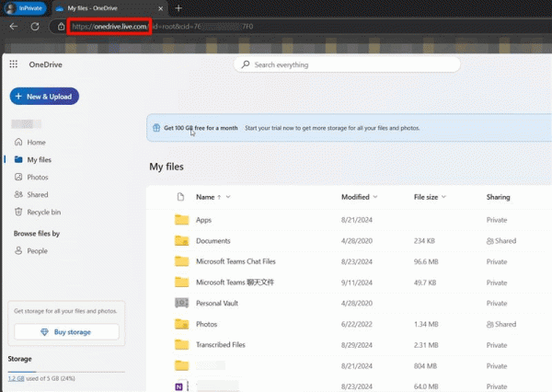
Task: Open a new browser tab with plus icon
Action: pos(178,8)
